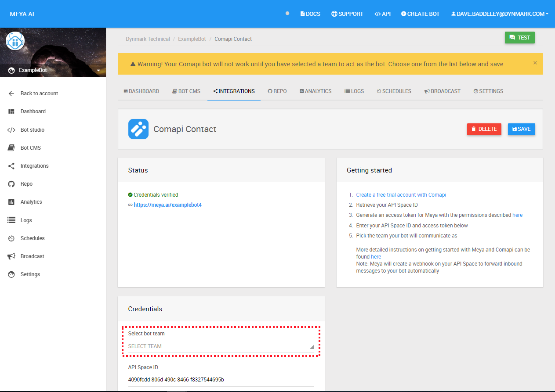Click into the API Space ID field
Image resolution: width=555 pixels, height=392 pixels.
(x=221, y=380)
